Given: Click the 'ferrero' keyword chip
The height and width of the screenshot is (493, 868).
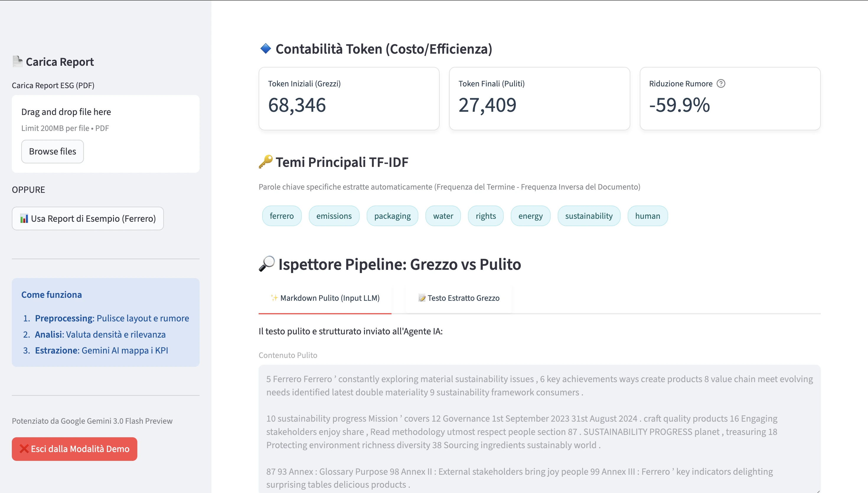Looking at the screenshot, I should 282,216.
